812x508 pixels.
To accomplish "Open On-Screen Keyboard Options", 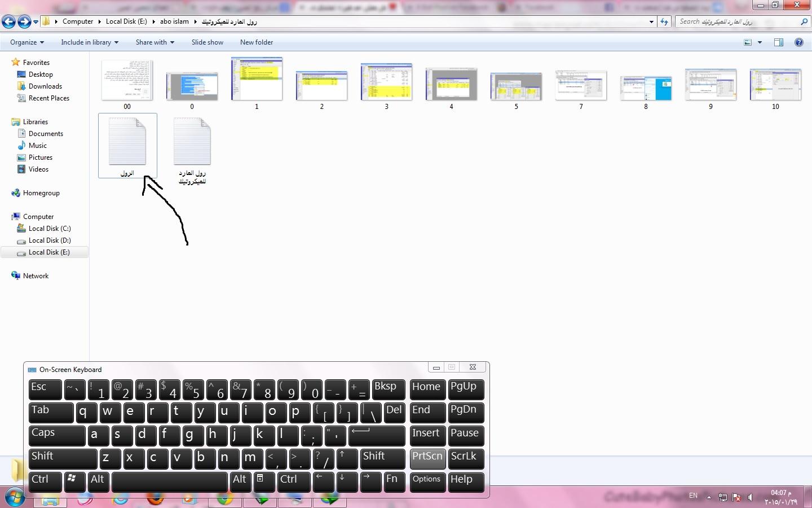I will (x=427, y=481).
